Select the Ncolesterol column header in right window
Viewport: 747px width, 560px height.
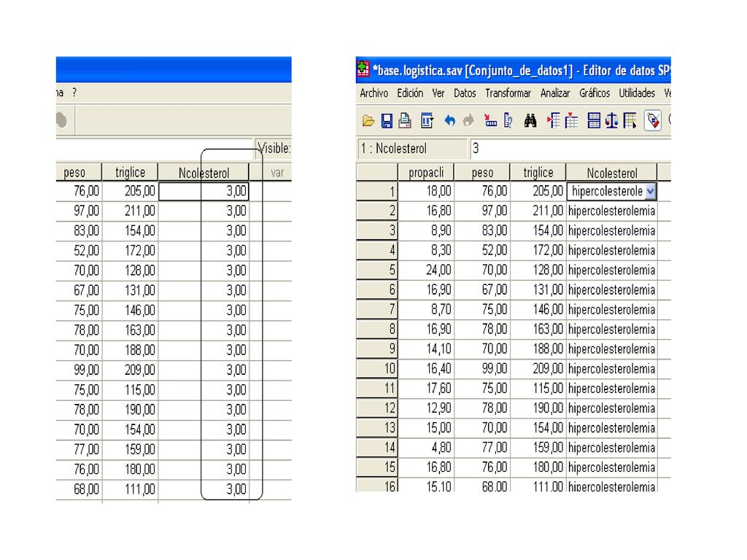(612, 172)
